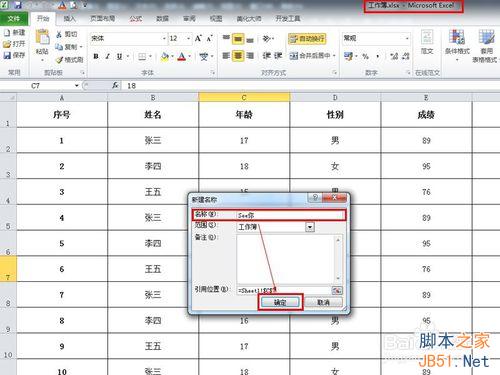Image resolution: width=500 pixels, height=375 pixels.
Task: Switch to the 视图 View tab
Action: [x=216, y=19]
